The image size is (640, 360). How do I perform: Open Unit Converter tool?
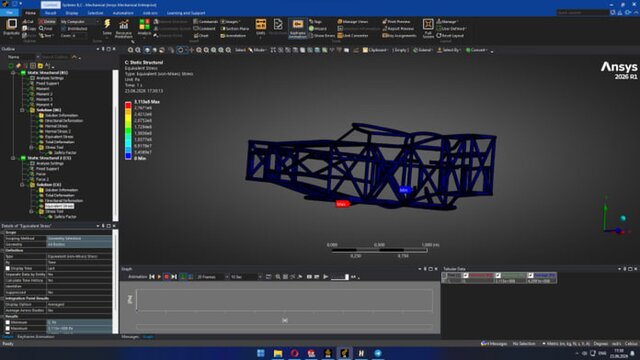coord(353,36)
